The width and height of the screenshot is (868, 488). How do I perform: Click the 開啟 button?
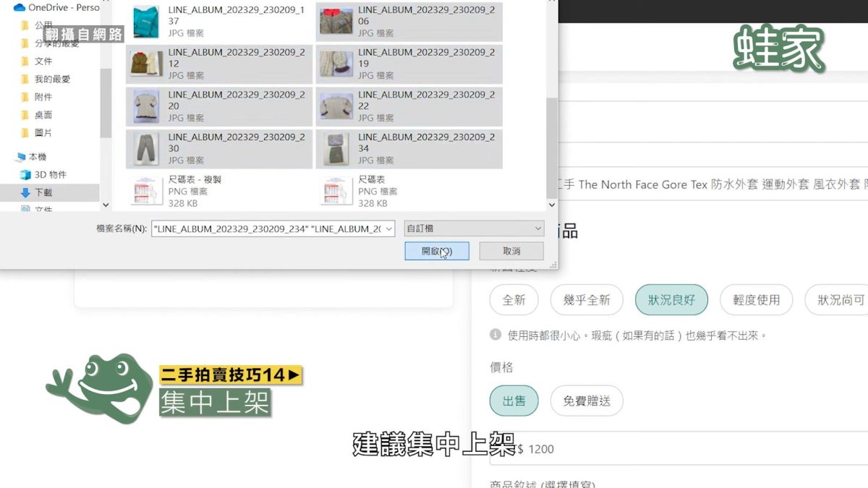437,251
